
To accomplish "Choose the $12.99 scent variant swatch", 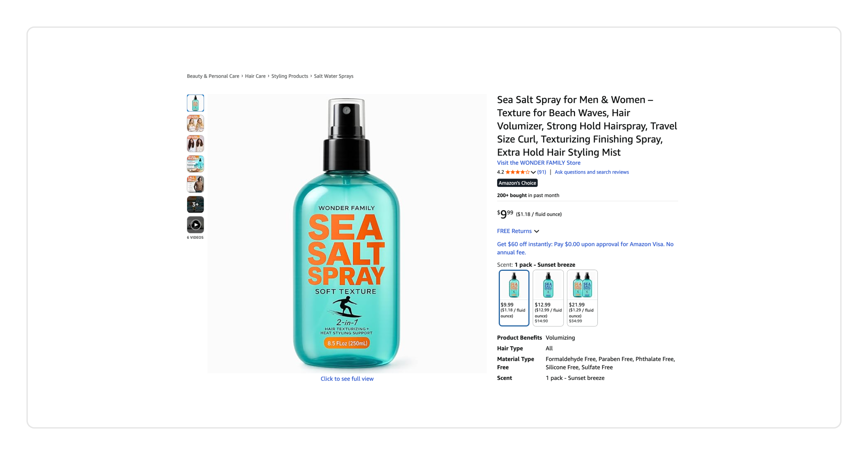I will (x=548, y=298).
